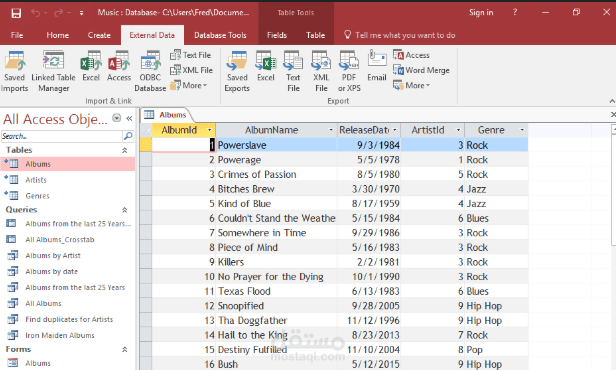616x370 pixels.
Task: Export to Text File icon
Action: point(293,71)
